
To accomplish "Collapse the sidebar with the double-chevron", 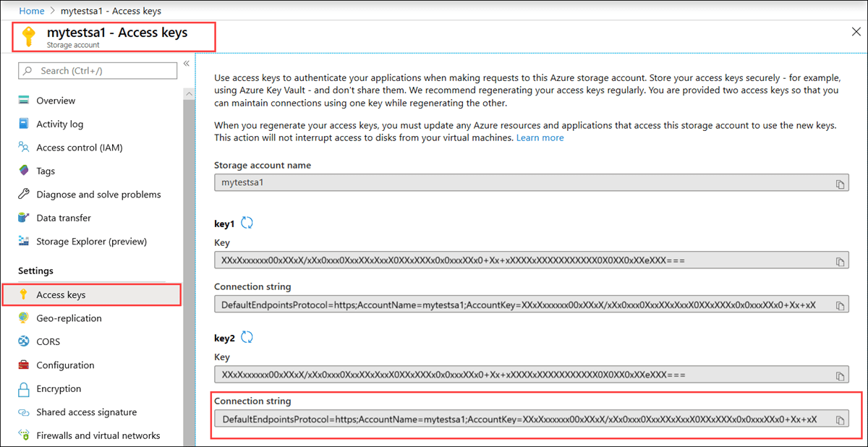I will (186, 63).
